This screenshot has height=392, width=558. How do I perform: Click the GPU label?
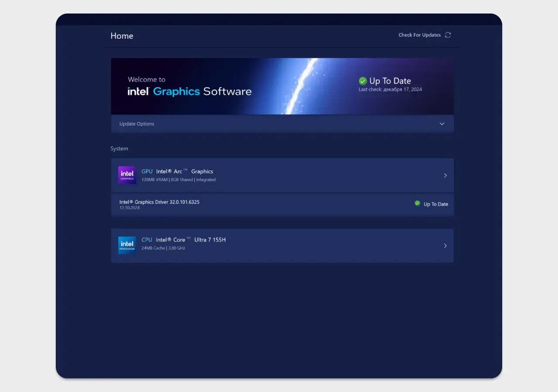coord(147,171)
